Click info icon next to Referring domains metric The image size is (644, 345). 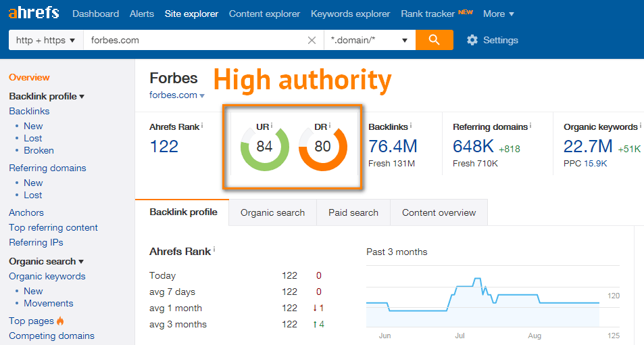(530, 125)
